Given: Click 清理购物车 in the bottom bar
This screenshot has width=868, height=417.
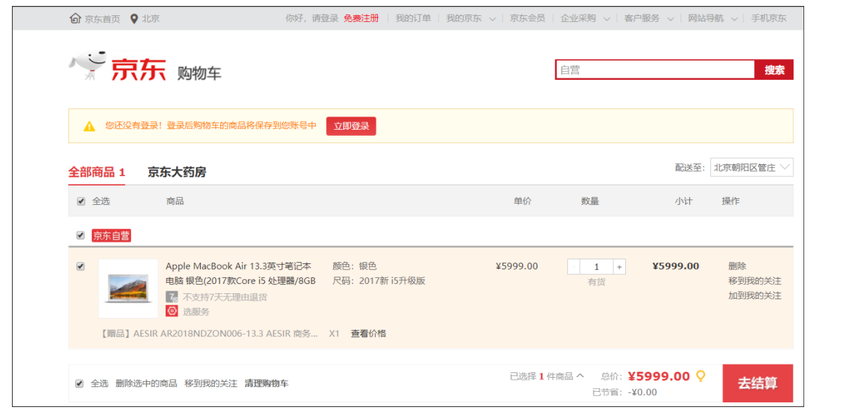Looking at the screenshot, I should click(267, 383).
